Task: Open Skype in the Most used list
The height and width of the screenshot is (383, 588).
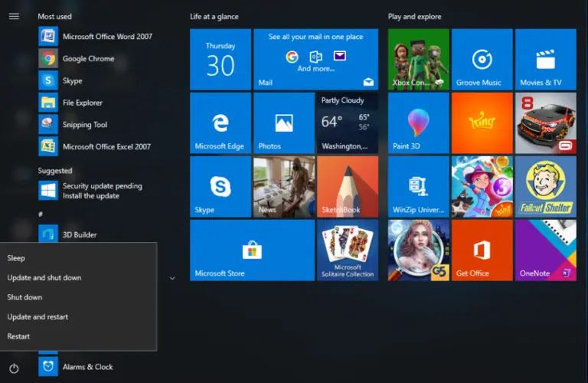Action: [60, 80]
